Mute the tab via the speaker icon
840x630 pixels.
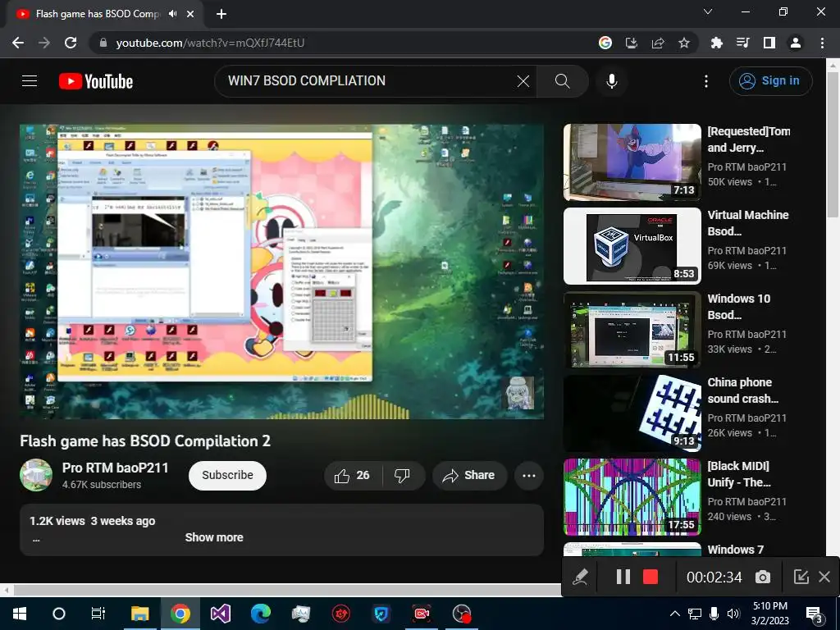(x=172, y=14)
